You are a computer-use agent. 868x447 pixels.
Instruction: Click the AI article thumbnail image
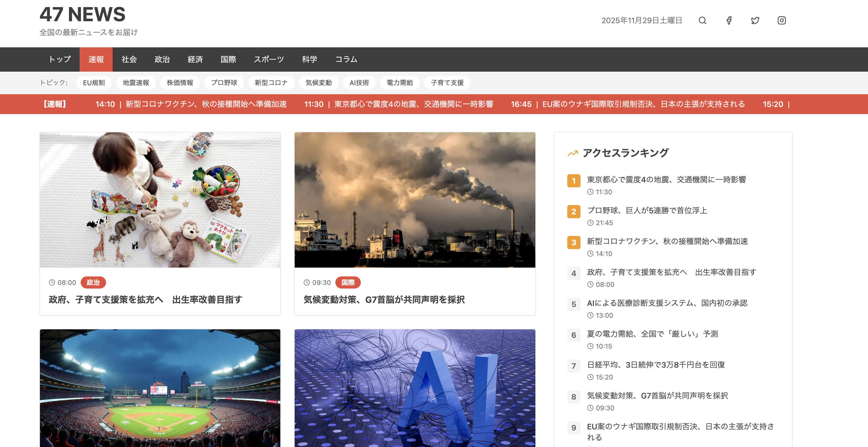pos(414,388)
